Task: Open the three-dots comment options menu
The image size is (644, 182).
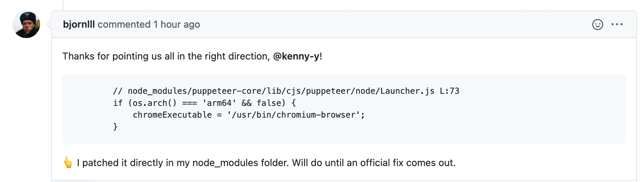Action: click(617, 25)
